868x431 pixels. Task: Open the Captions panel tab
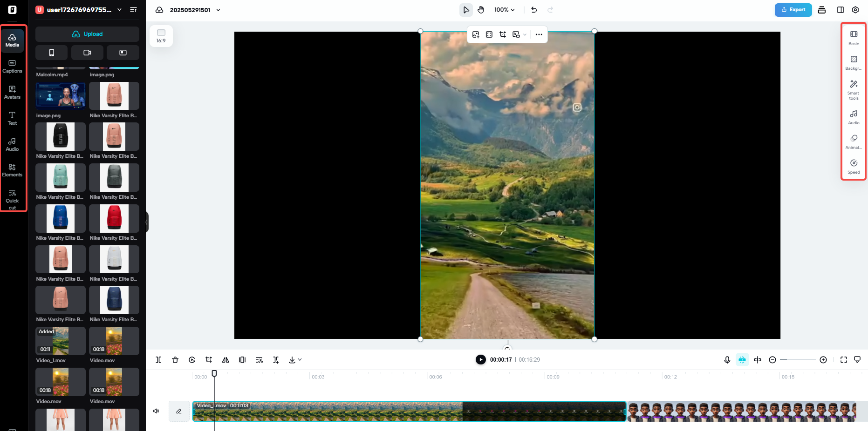pos(12,66)
